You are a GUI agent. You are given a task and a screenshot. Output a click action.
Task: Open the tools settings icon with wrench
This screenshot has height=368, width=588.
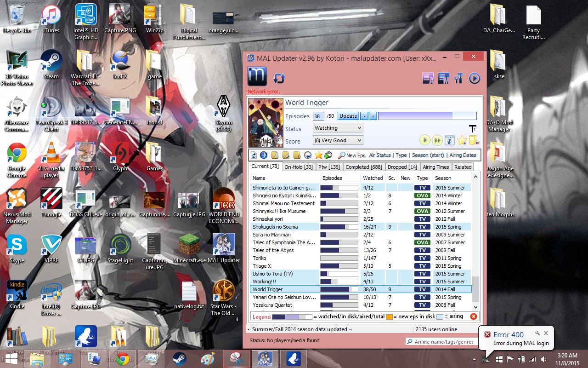458,78
